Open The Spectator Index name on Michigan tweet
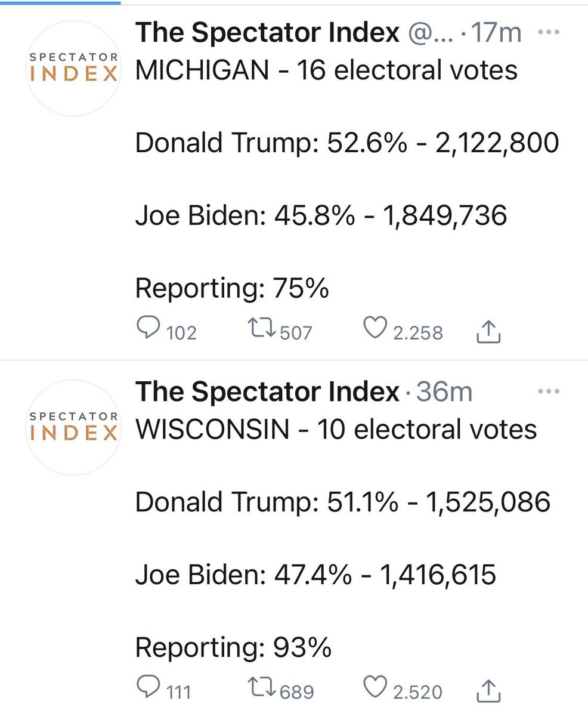Image resolution: width=588 pixels, height=716 pixels. (268, 33)
